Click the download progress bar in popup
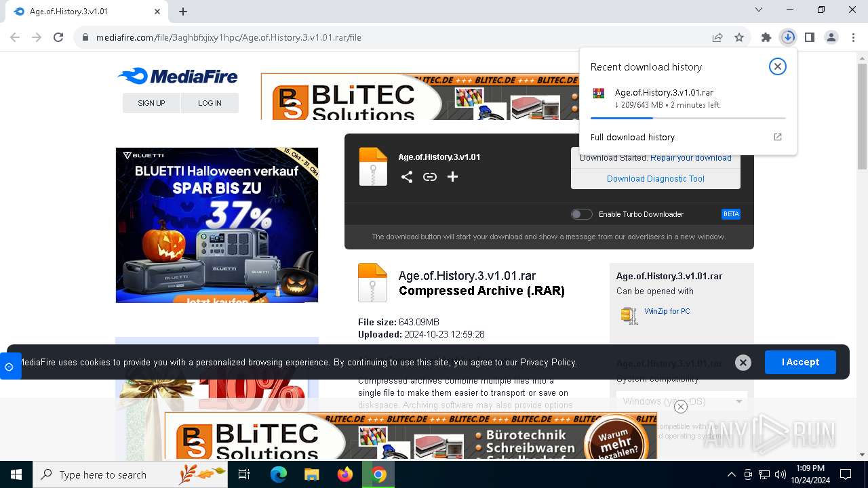Image resolution: width=868 pixels, height=488 pixels. 688,118
